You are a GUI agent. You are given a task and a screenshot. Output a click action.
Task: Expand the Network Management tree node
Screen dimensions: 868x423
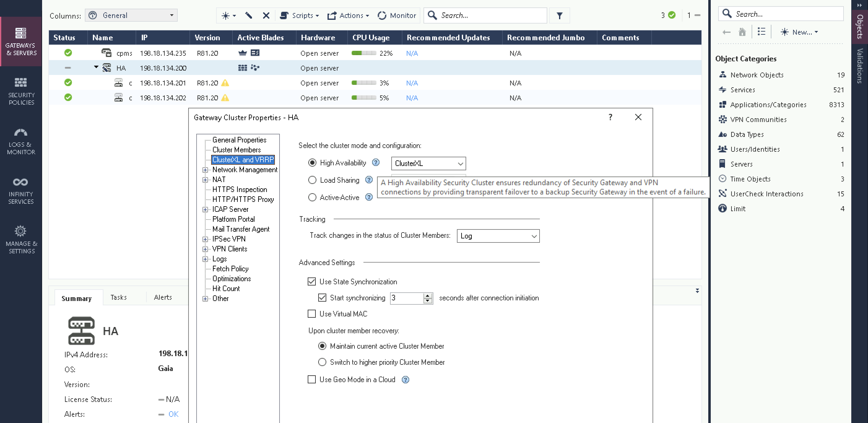point(205,170)
